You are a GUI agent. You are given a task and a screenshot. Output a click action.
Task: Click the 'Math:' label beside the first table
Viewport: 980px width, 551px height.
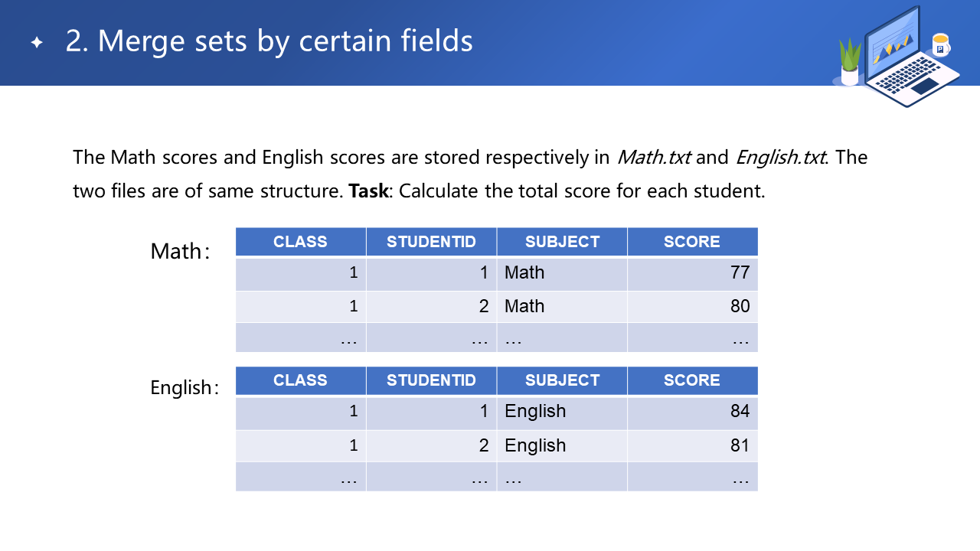[x=180, y=251]
